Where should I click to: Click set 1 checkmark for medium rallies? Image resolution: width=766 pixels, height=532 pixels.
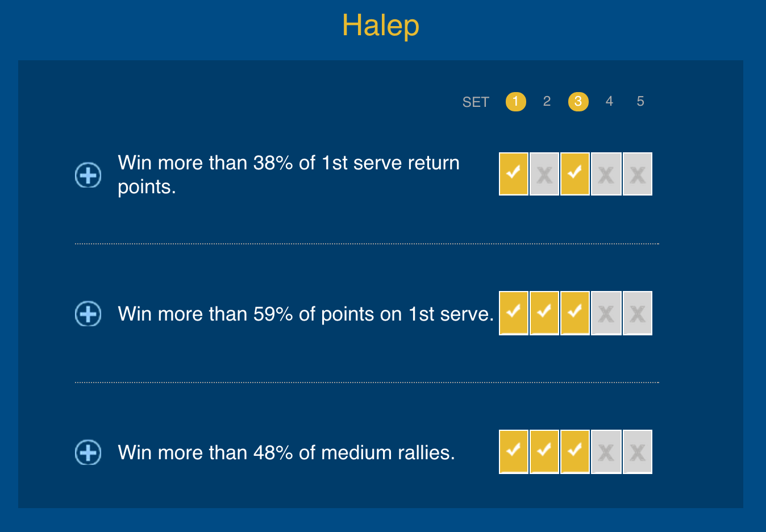coord(514,452)
